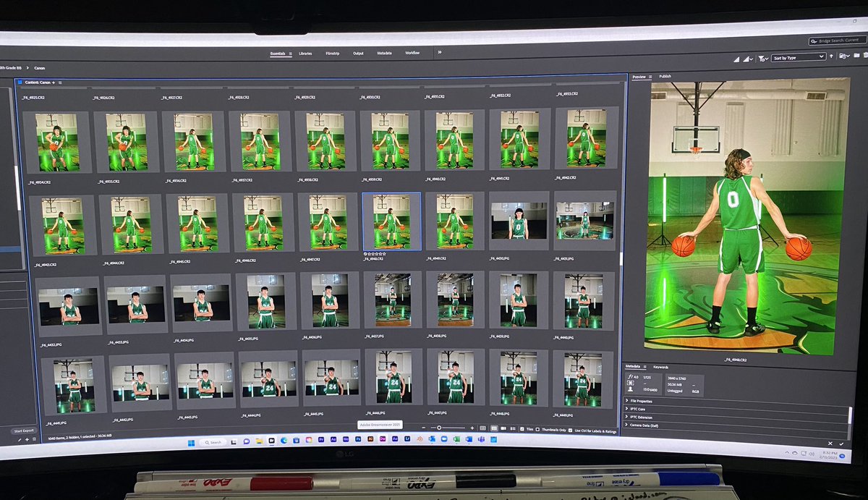Open the filter by rating dropdown
The height and width of the screenshot is (500, 868).
pos(763,59)
